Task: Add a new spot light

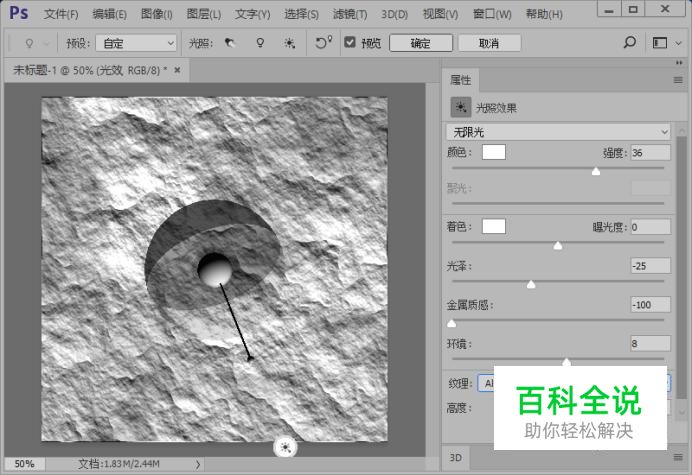Action: tap(230, 43)
